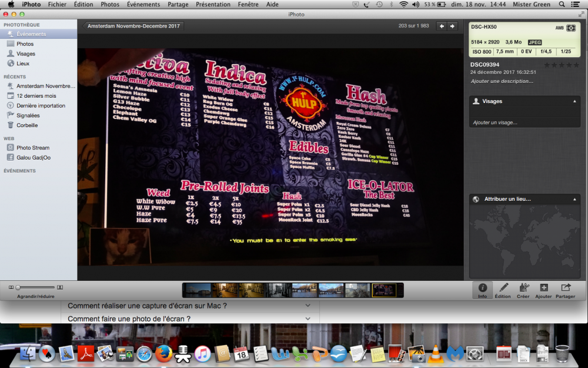Launch Firefox from the Dock
588x368 pixels.
click(x=164, y=354)
